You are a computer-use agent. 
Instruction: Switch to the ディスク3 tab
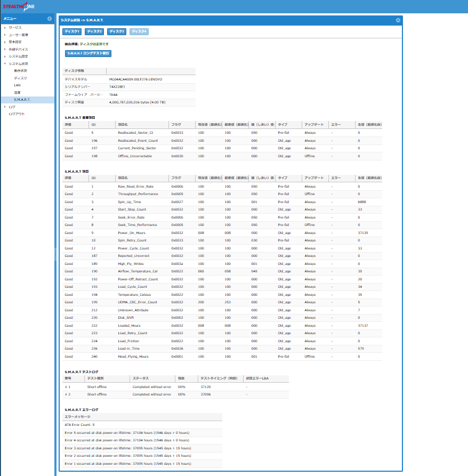click(117, 31)
